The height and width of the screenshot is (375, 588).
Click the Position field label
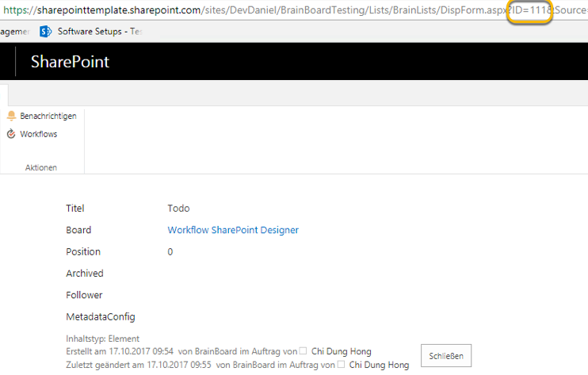click(83, 251)
